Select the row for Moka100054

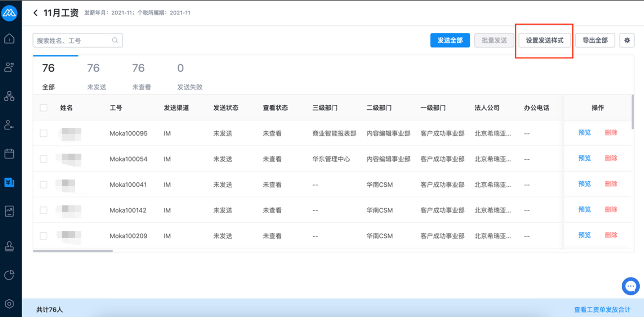point(44,159)
